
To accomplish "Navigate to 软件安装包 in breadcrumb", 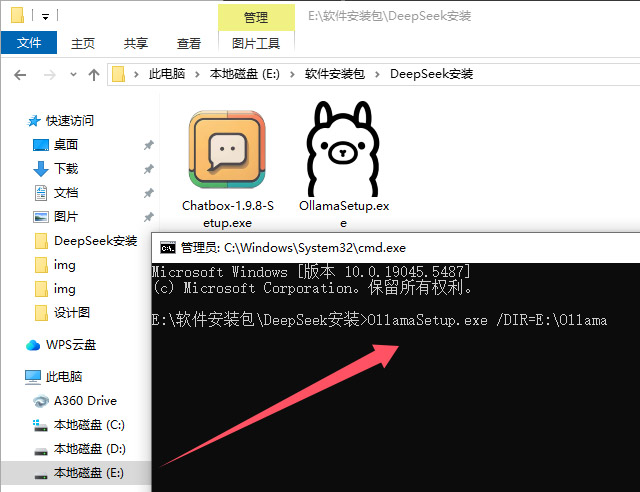I will [335, 74].
